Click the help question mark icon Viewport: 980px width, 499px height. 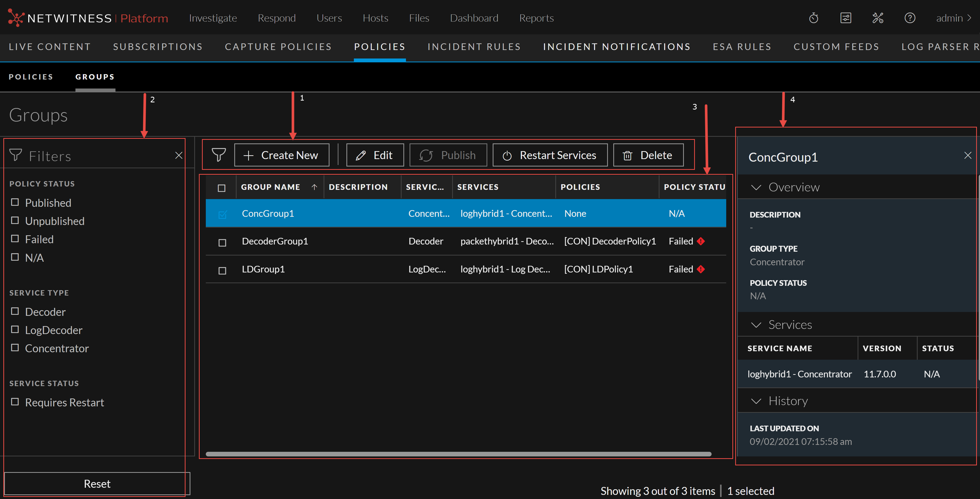tap(910, 18)
